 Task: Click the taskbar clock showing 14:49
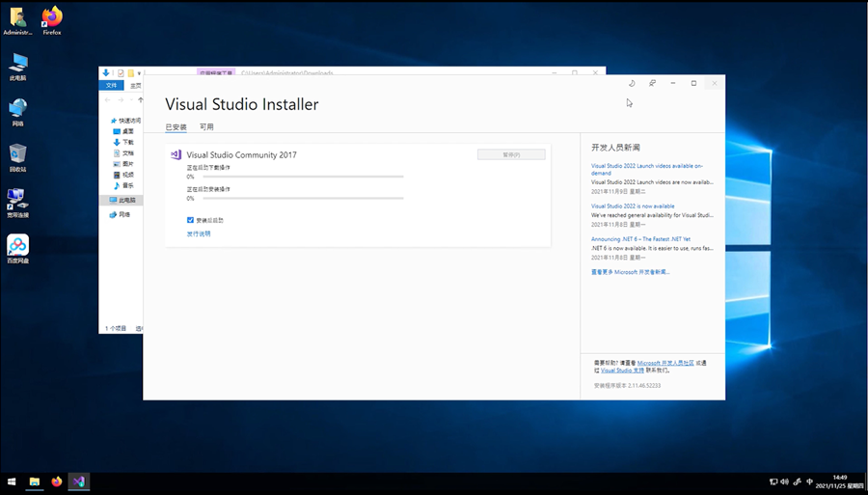click(x=839, y=481)
